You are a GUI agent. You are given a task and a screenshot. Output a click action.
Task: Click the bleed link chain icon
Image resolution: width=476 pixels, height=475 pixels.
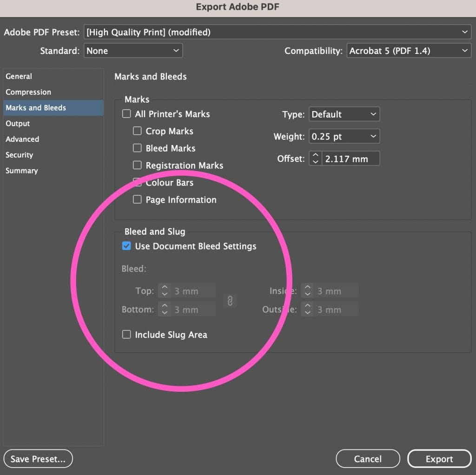click(230, 301)
